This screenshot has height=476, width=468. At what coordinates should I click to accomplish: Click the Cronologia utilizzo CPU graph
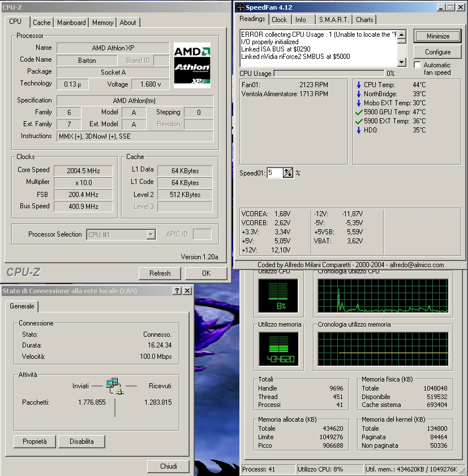click(383, 295)
